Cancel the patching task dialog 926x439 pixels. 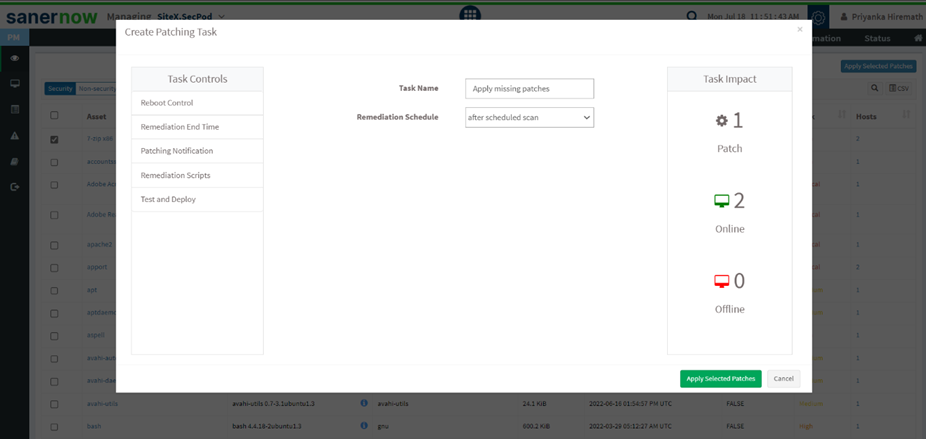784,379
